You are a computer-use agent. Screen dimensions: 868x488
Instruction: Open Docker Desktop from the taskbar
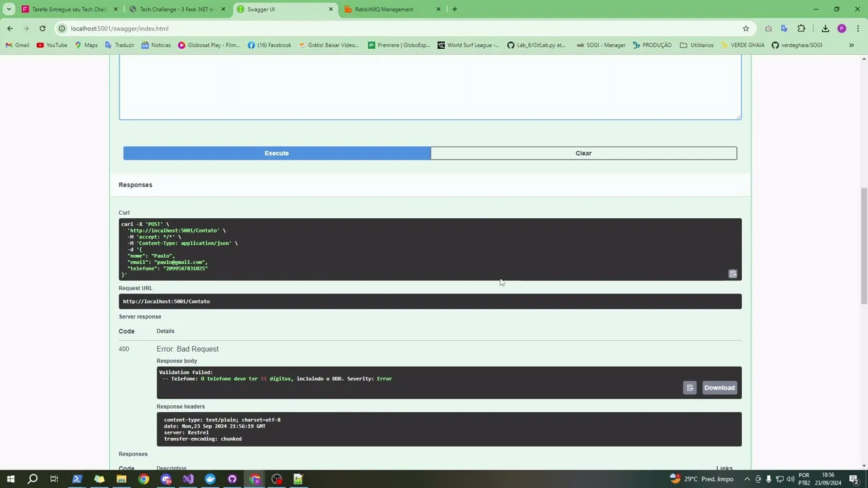pos(210,479)
